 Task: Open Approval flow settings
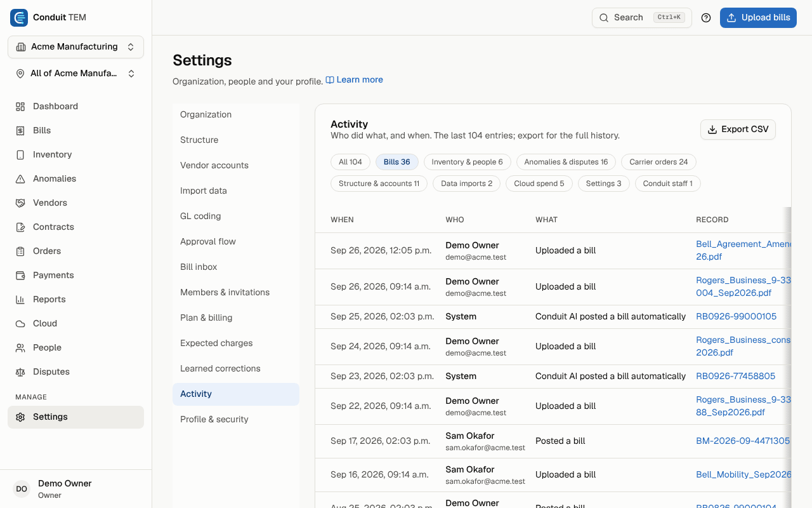(236, 242)
